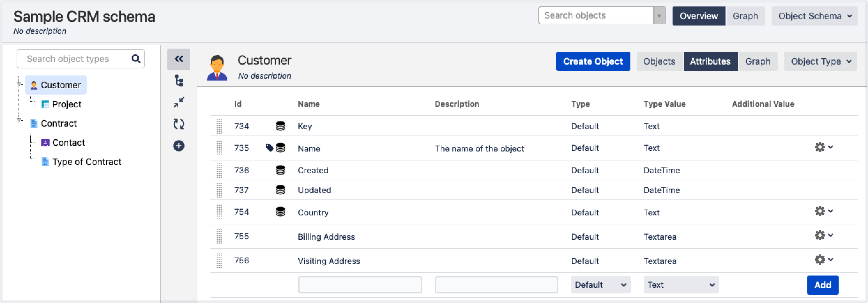Click the collapse arrows icon
Viewport: 868px width, 303px height.
point(179,102)
